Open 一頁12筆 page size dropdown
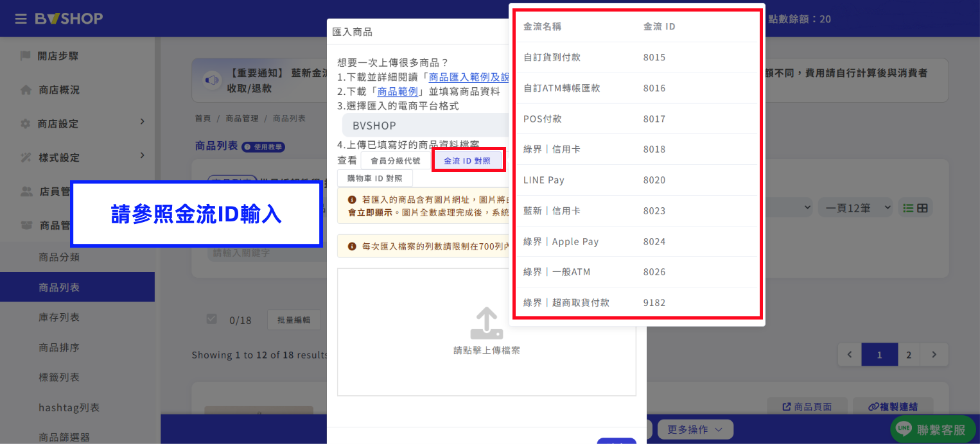The image size is (980, 444). click(x=855, y=207)
